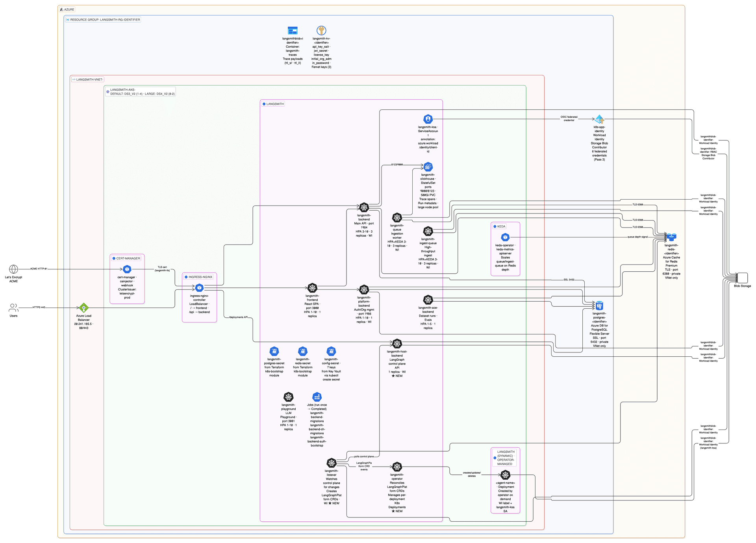The height and width of the screenshot is (543, 756).
Task: Click the SSL 5432 edge label
Action: 569,280
